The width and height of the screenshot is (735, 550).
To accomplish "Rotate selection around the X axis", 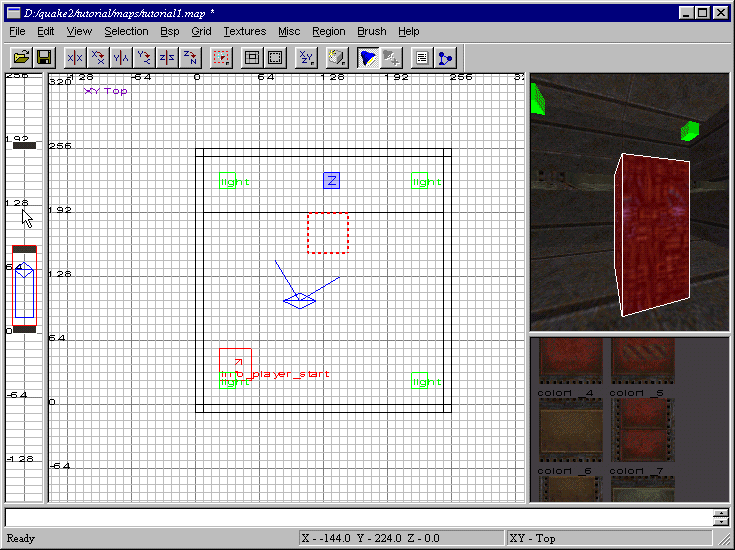I will tap(98, 58).
